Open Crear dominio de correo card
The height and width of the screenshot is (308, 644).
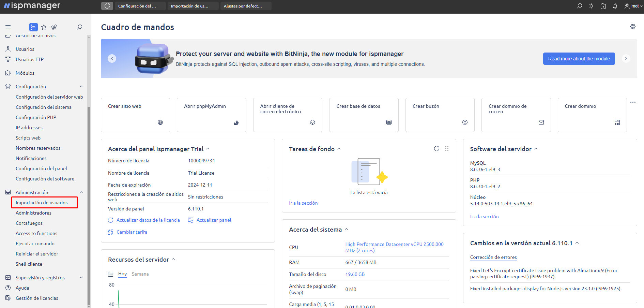pos(516,115)
